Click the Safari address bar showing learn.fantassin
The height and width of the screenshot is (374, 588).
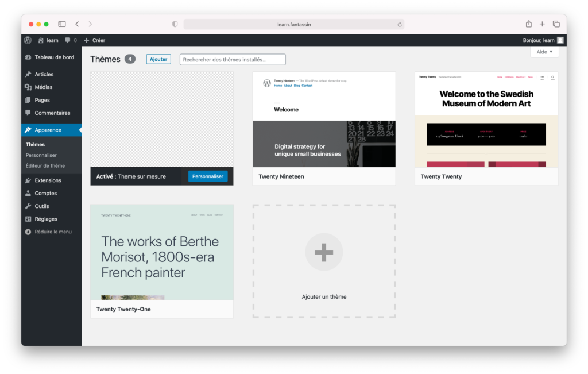point(294,24)
